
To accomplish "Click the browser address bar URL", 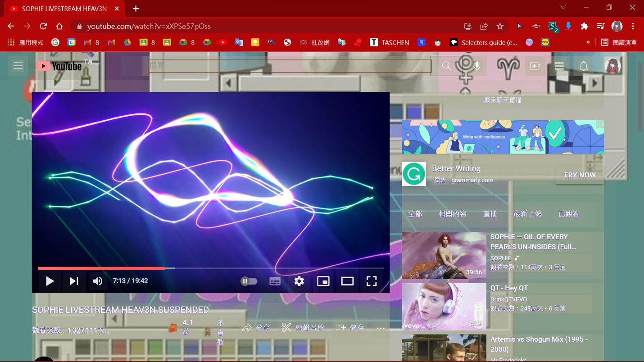I will coord(149,26).
